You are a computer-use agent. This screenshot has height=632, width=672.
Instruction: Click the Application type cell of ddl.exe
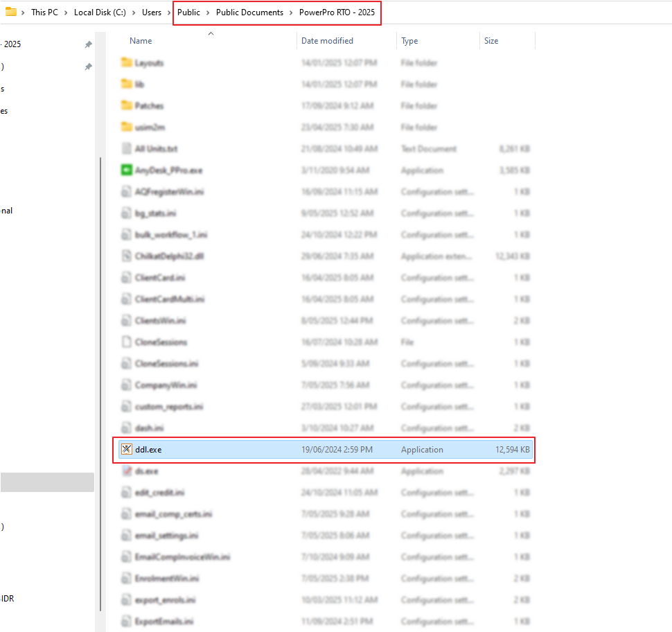422,449
